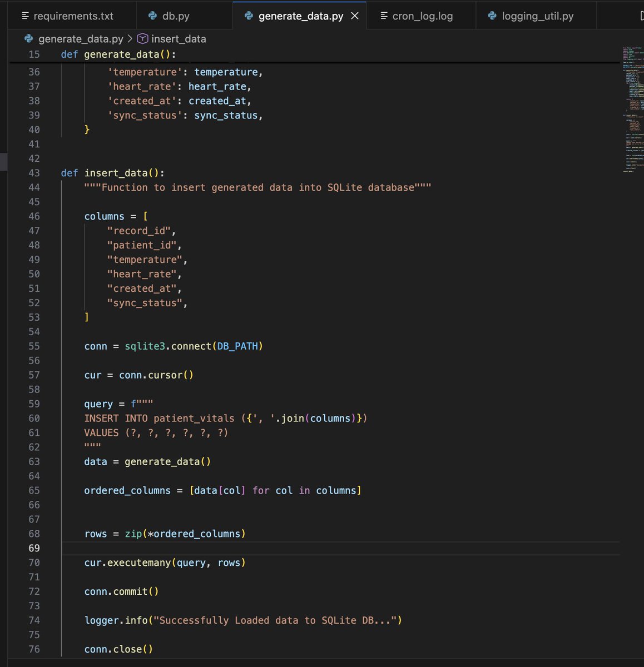Viewport: 644px width, 667px height.
Task: Click the Python icon in the breadcrumb bar
Action: [29, 39]
